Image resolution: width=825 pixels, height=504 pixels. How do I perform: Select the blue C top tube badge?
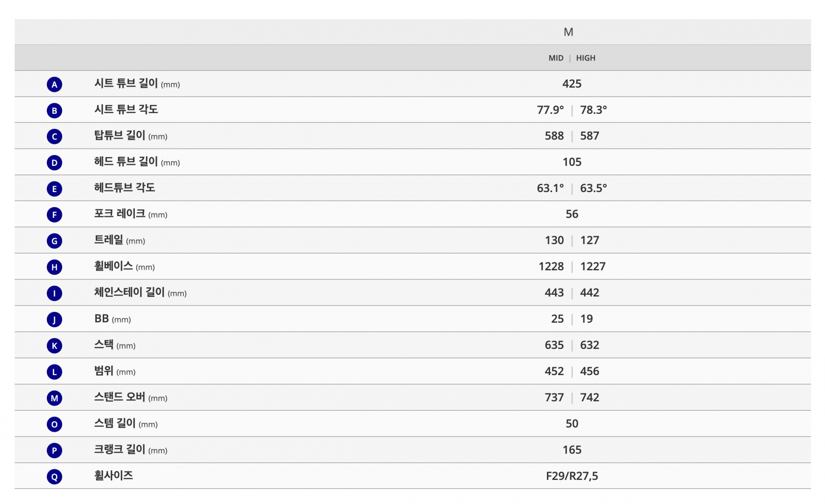(55, 137)
